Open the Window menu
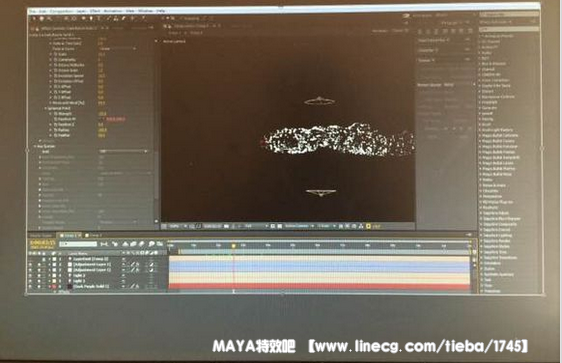Viewport: 562px width, 363px height. (x=146, y=11)
